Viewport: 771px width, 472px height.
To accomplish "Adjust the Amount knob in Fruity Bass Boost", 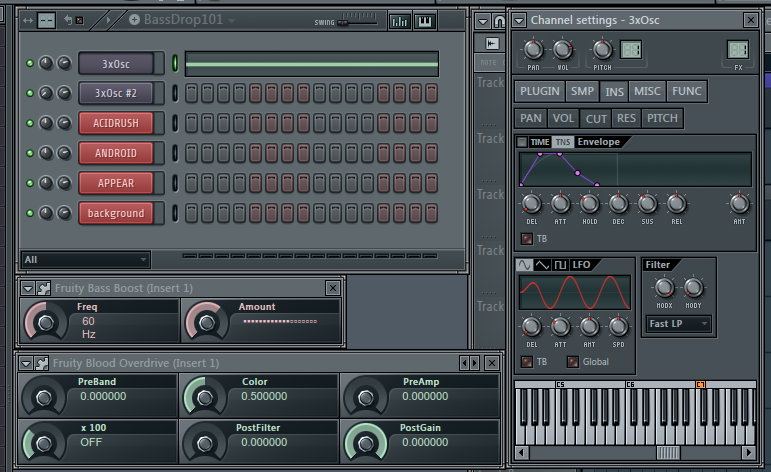I will [207, 323].
